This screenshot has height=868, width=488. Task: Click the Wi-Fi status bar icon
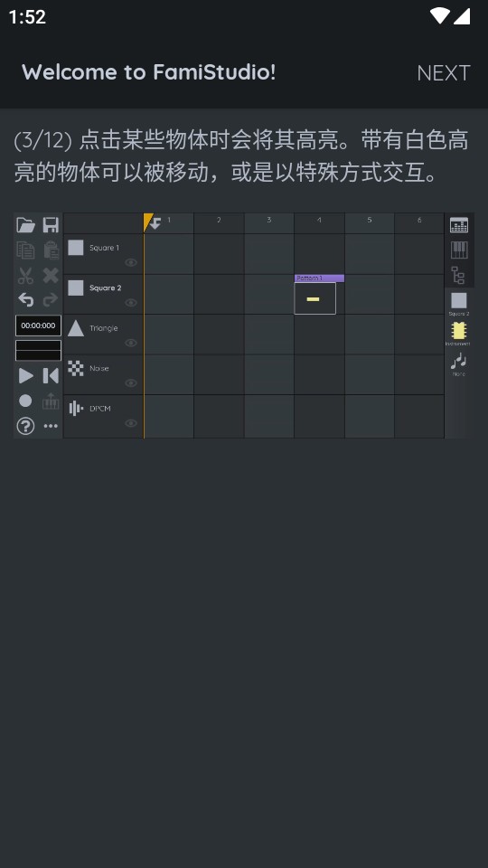440,16
